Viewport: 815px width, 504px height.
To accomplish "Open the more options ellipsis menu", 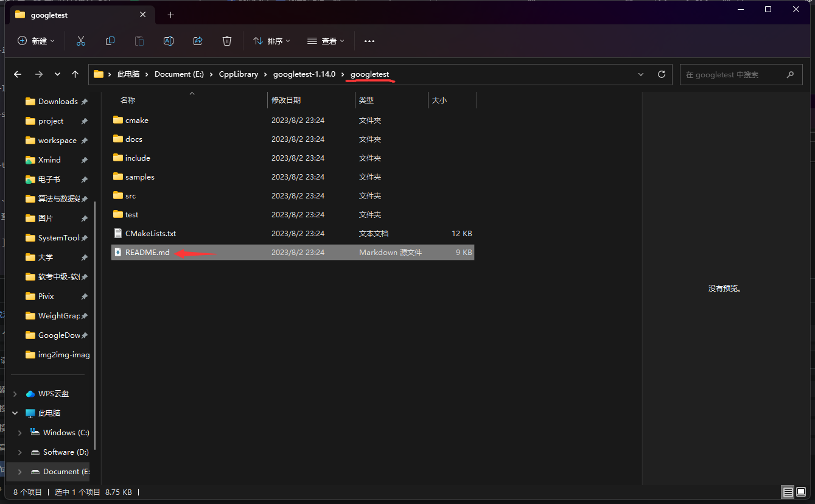I will [x=369, y=41].
